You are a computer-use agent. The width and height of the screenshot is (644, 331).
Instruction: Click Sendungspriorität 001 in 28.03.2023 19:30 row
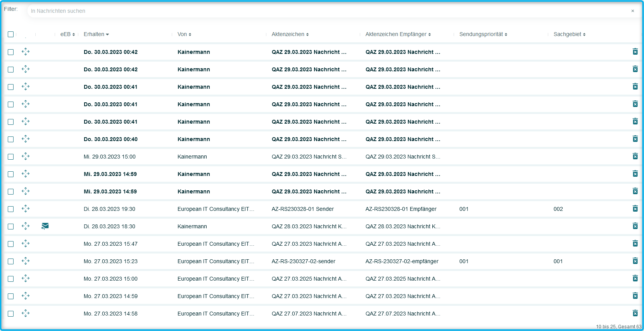click(x=464, y=209)
